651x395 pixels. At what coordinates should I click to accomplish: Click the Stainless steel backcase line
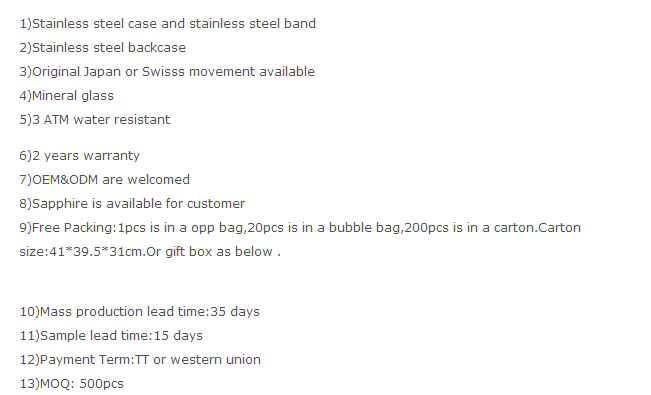click(x=103, y=48)
